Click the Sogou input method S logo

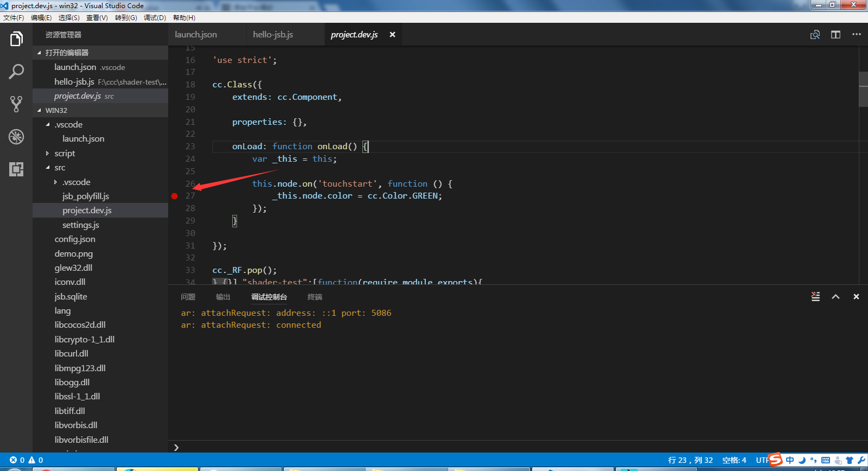click(776, 460)
